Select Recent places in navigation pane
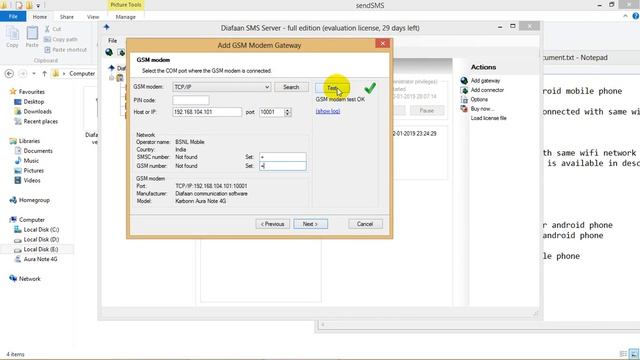Viewport: 640px width, 360px height. point(36,121)
